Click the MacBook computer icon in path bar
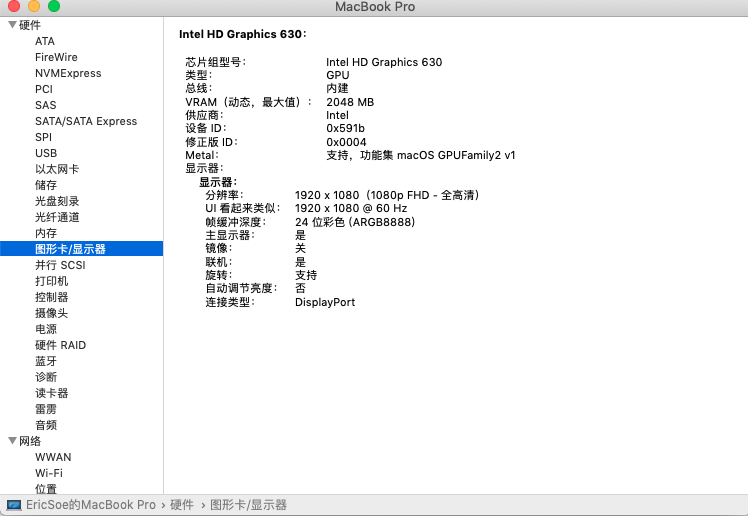This screenshot has width=748, height=516. click(x=14, y=505)
